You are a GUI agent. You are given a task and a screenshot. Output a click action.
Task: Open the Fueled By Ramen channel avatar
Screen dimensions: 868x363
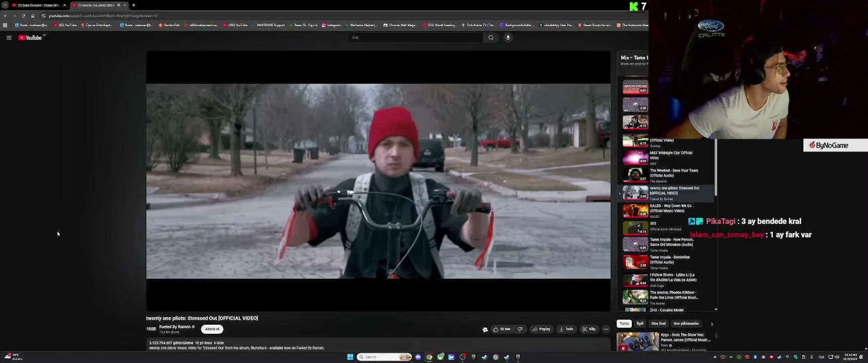151,329
